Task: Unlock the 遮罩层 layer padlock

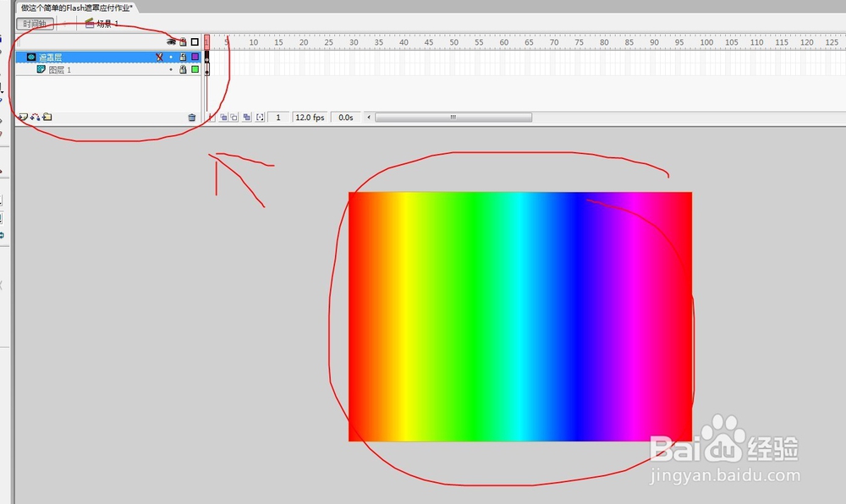Action: click(x=183, y=57)
